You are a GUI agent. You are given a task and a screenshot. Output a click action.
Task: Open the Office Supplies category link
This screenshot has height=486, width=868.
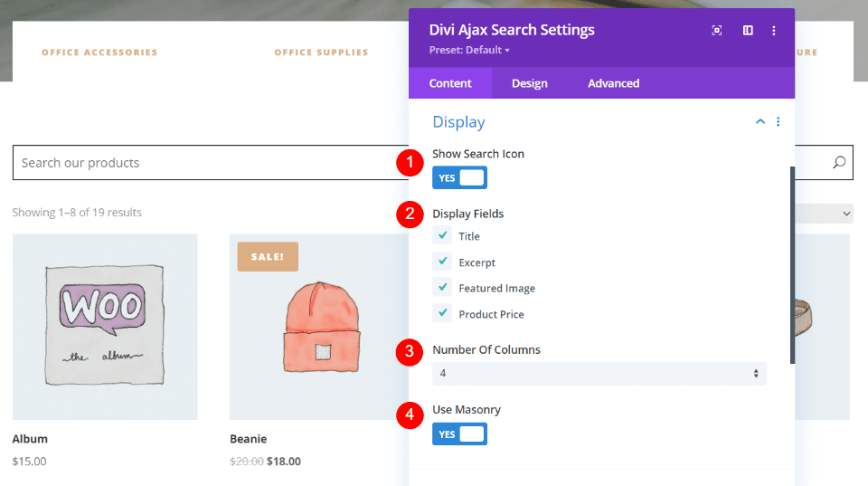coord(321,52)
